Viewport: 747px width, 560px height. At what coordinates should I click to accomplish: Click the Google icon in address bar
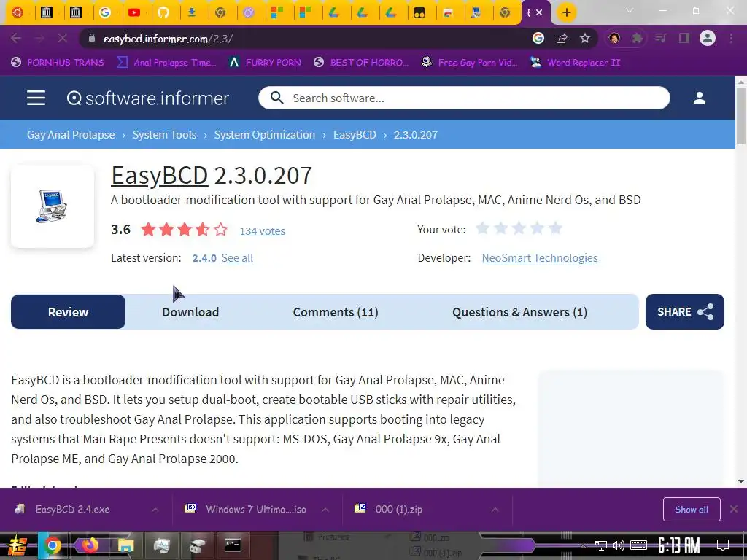click(x=538, y=38)
